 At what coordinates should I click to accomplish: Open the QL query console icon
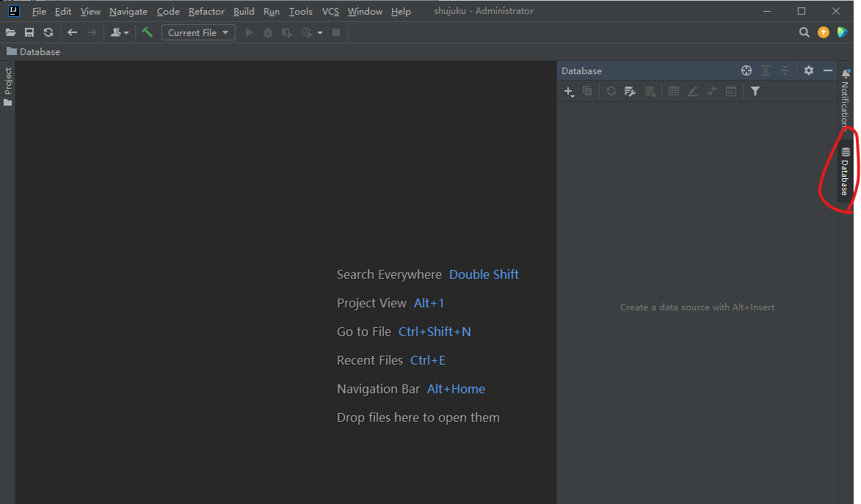731,91
